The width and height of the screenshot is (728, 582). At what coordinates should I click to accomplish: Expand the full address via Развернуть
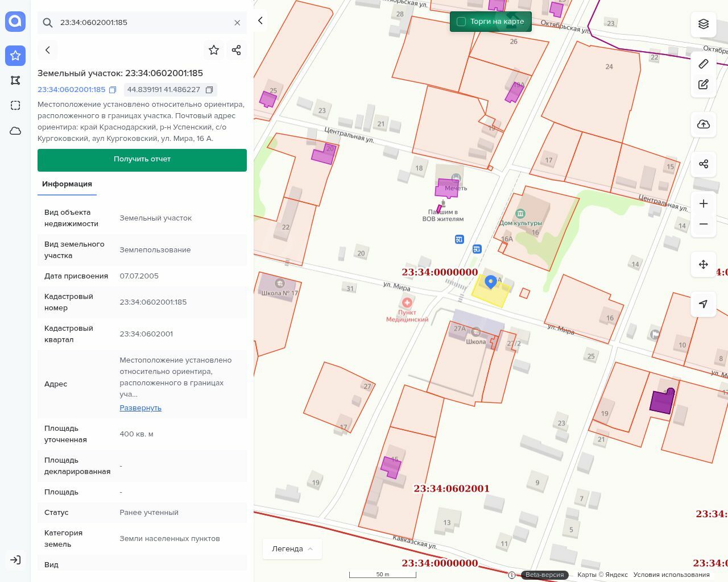point(140,408)
